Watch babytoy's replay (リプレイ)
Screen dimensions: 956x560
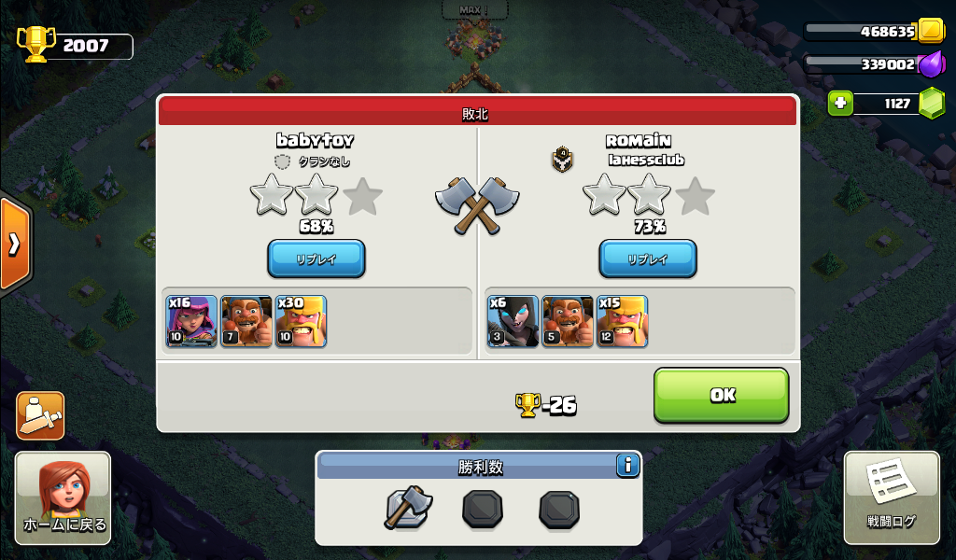tap(316, 259)
